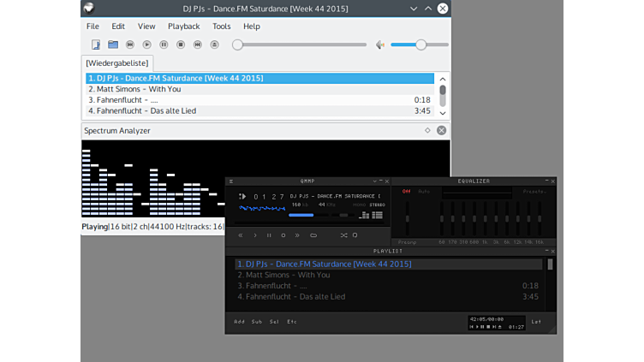Turn on the equalizer using Off toggle
The width and height of the screenshot is (644, 362).
tap(407, 192)
